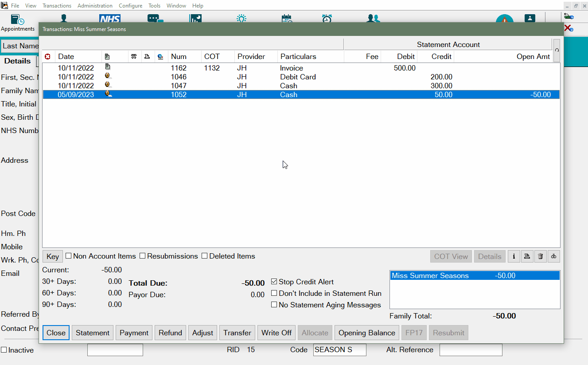588x365 pixels.
Task: Click the two-people contacts toolbar icon
Action: click(374, 18)
